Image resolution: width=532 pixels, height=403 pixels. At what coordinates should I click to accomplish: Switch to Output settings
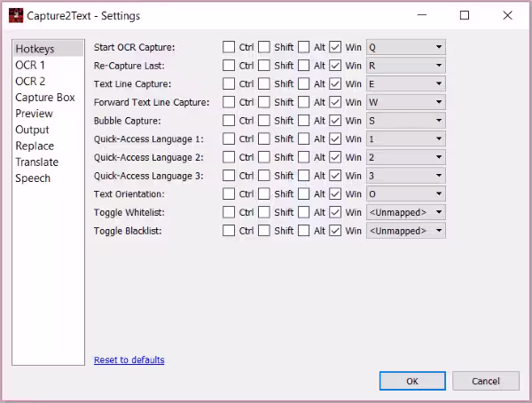[48, 130]
